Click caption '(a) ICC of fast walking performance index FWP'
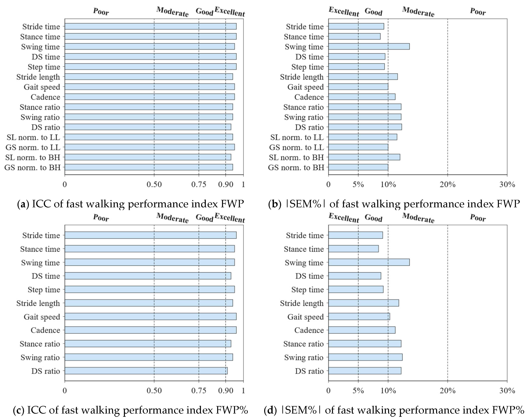This screenshot has width=530, height=420. (x=131, y=204)
